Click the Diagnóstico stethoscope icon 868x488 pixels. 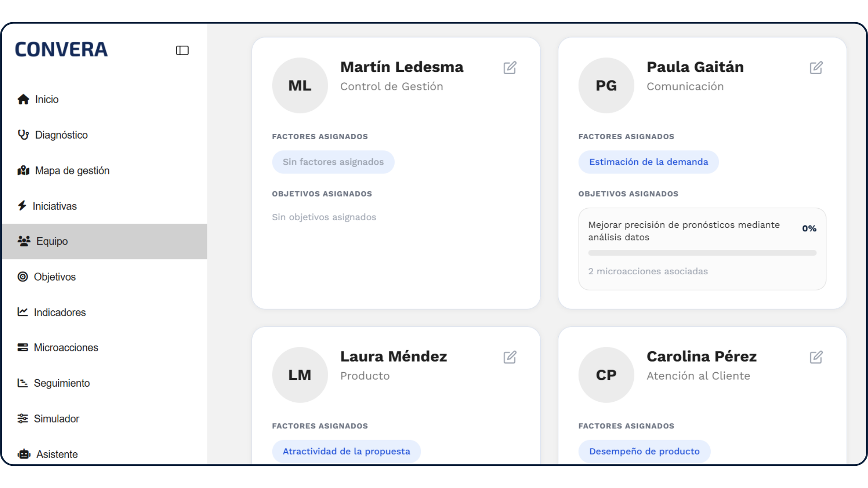click(x=24, y=135)
